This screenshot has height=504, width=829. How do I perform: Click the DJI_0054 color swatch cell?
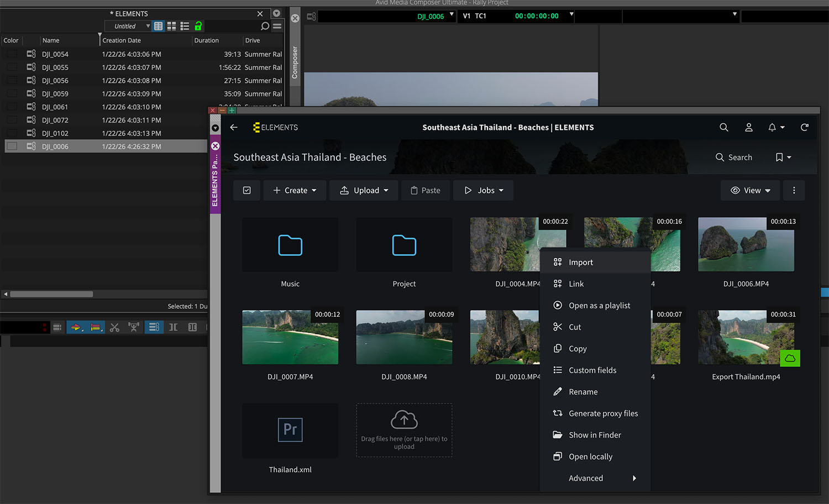tap(12, 54)
